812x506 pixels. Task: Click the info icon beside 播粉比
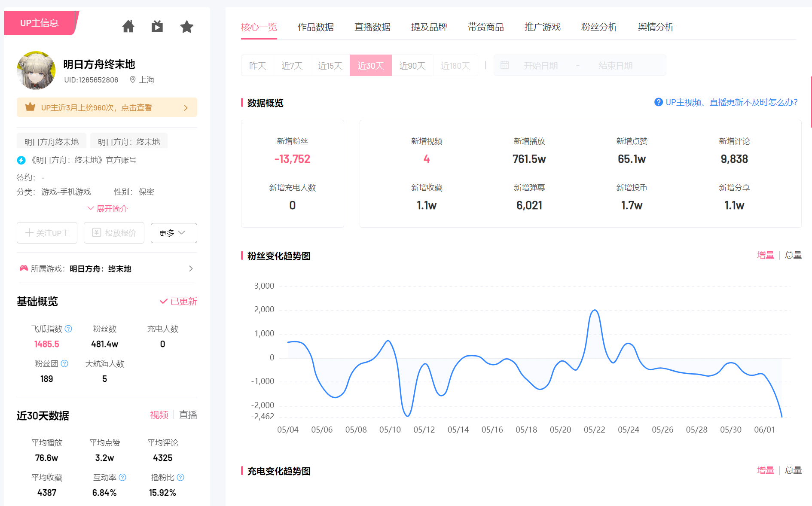[x=180, y=477]
